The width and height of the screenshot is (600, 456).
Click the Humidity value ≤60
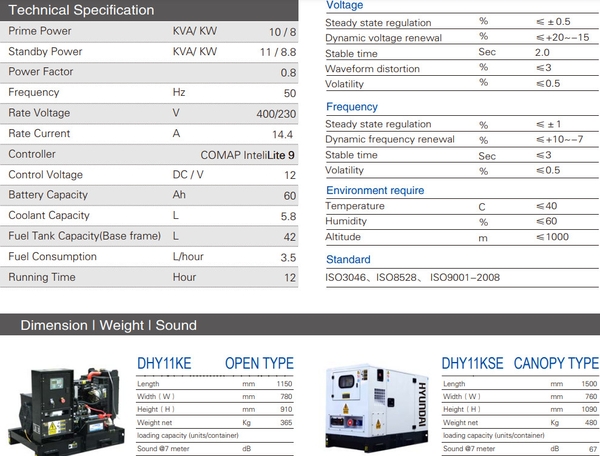pyautogui.click(x=546, y=221)
